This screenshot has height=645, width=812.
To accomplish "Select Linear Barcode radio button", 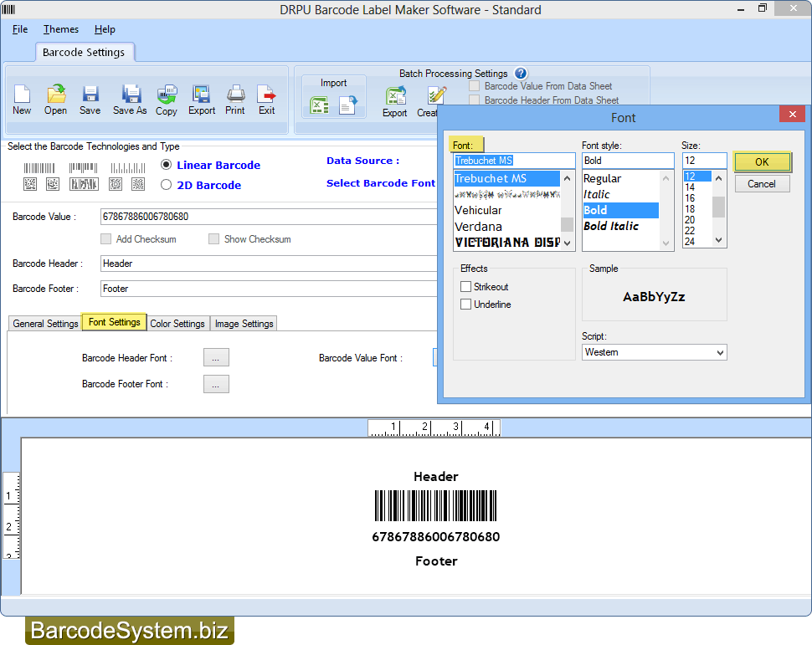I will click(166, 165).
